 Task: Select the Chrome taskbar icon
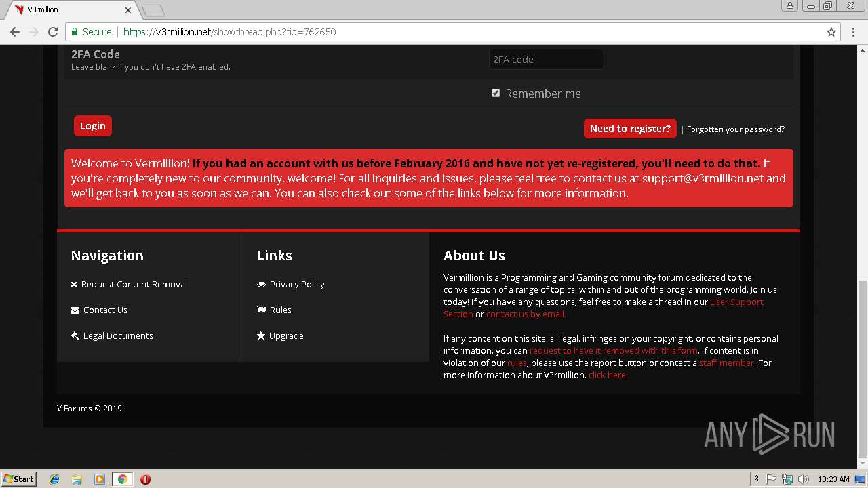122,479
